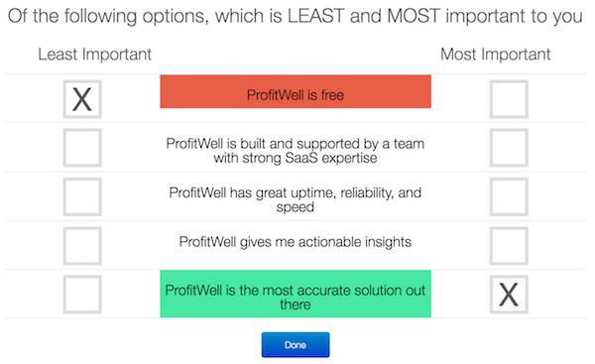Mark uptime, reliability, speed as Most Important

509,196
